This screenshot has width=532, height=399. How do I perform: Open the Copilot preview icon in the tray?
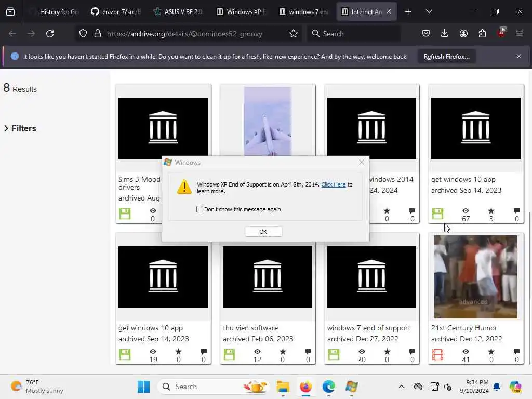[x=515, y=387]
